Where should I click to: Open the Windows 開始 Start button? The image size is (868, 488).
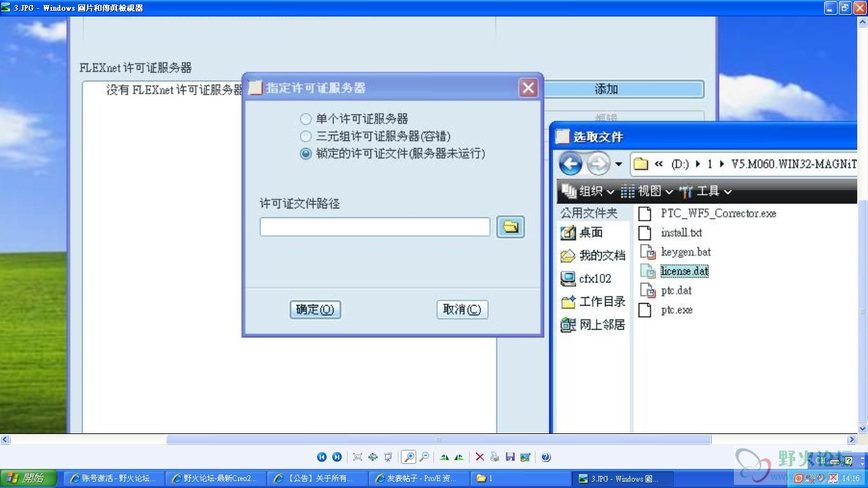tap(29, 478)
